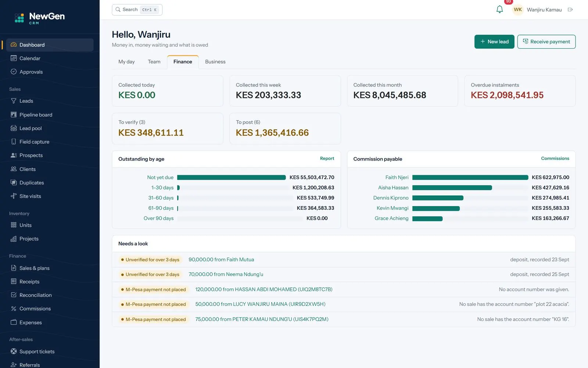Viewport: 588px width, 368px height.
Task: Open the Business tab
Action: [x=215, y=62]
